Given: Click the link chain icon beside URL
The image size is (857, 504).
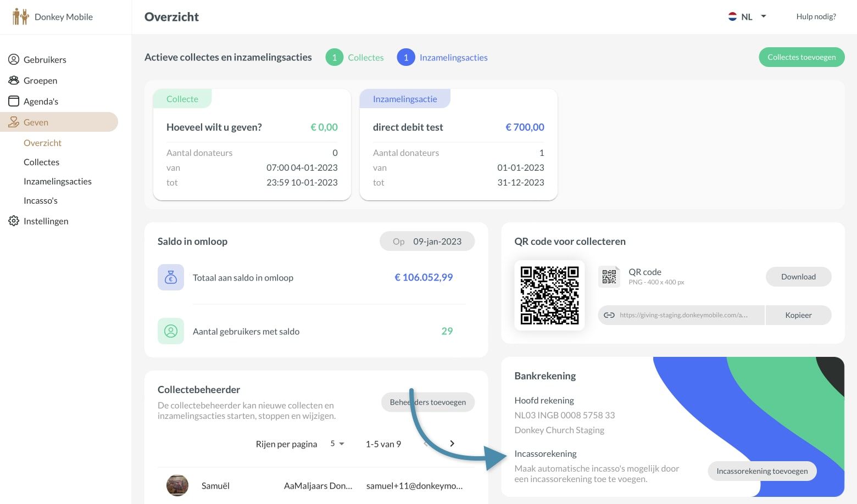Looking at the screenshot, I should pos(609,315).
